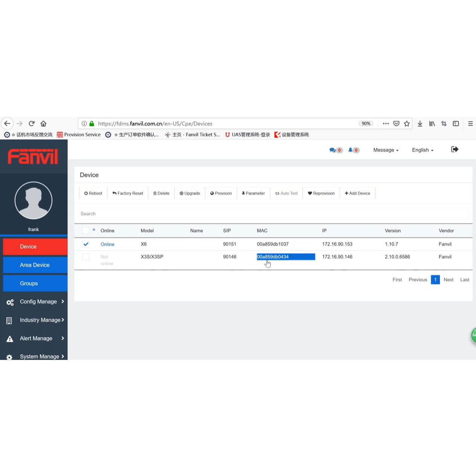Open bell notifications icon
Viewport: 476px width, 476px height.
(350, 150)
